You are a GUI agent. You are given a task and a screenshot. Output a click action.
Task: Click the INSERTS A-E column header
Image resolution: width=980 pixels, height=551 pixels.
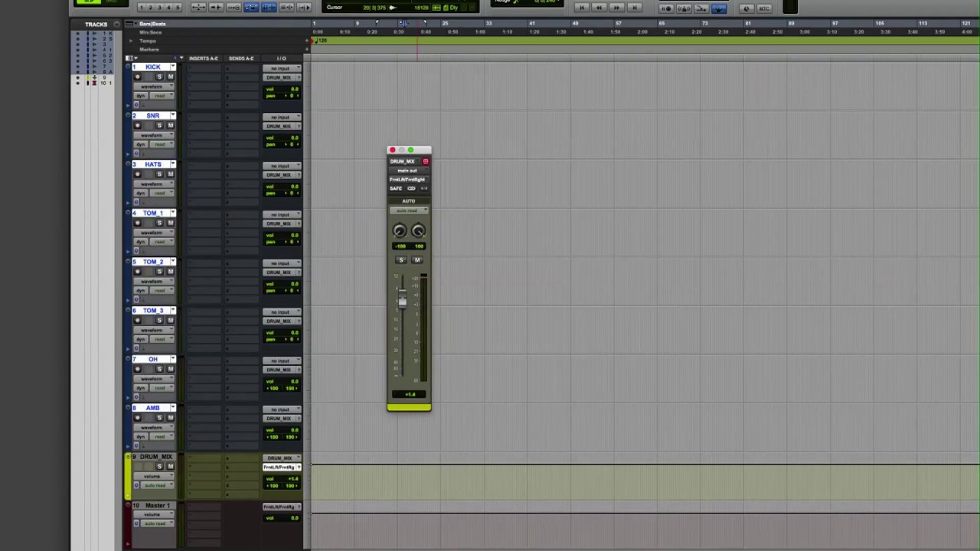tap(204, 58)
